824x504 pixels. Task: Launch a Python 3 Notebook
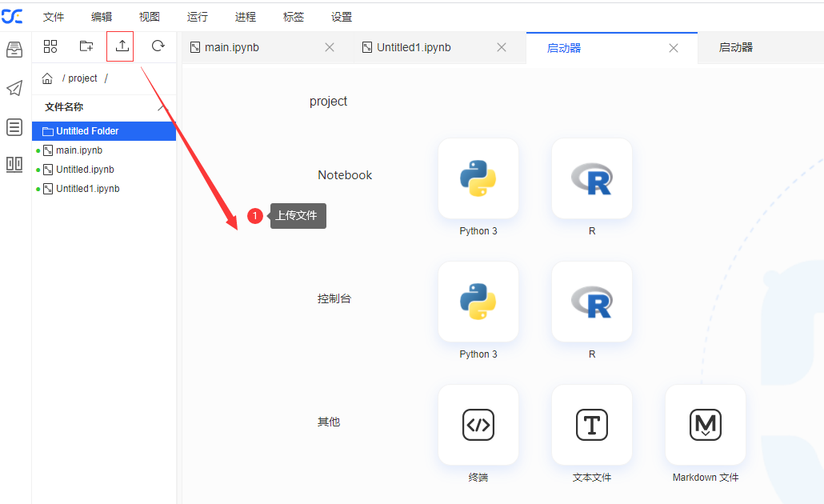pyautogui.click(x=478, y=178)
